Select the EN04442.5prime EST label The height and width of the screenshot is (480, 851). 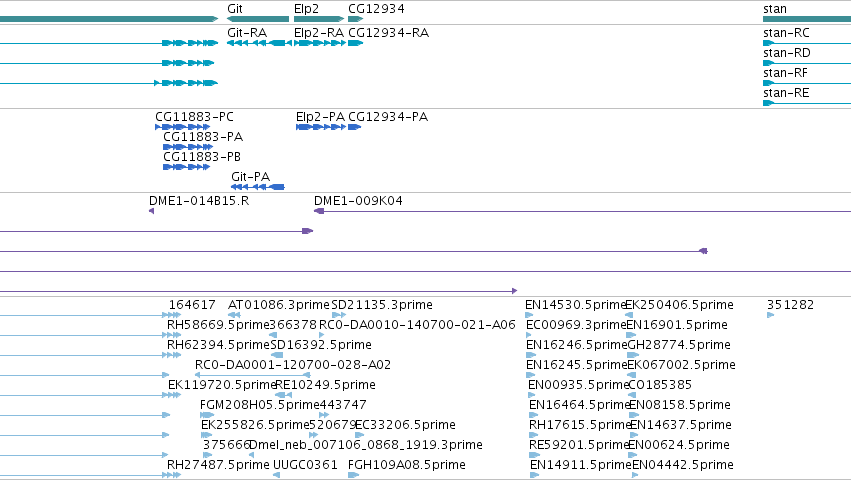[x=683, y=466]
